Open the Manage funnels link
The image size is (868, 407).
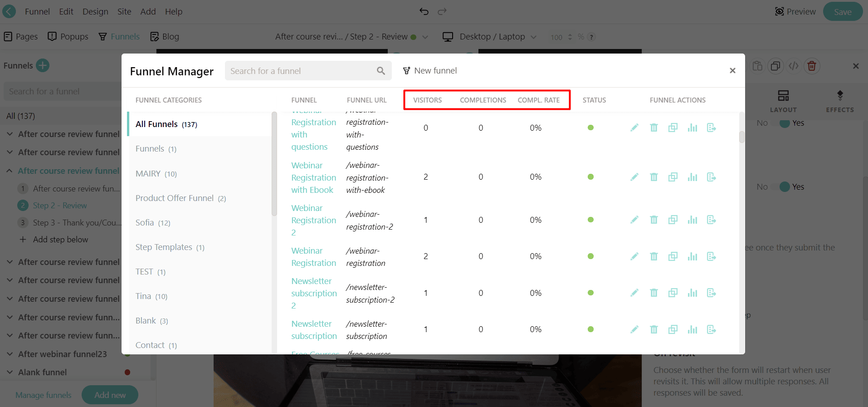(x=44, y=395)
